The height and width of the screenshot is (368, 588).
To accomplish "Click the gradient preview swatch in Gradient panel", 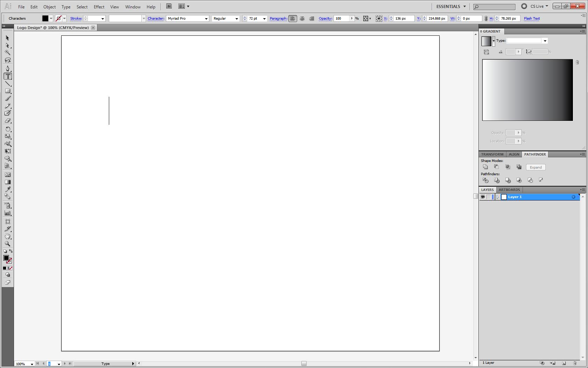I will tap(486, 41).
